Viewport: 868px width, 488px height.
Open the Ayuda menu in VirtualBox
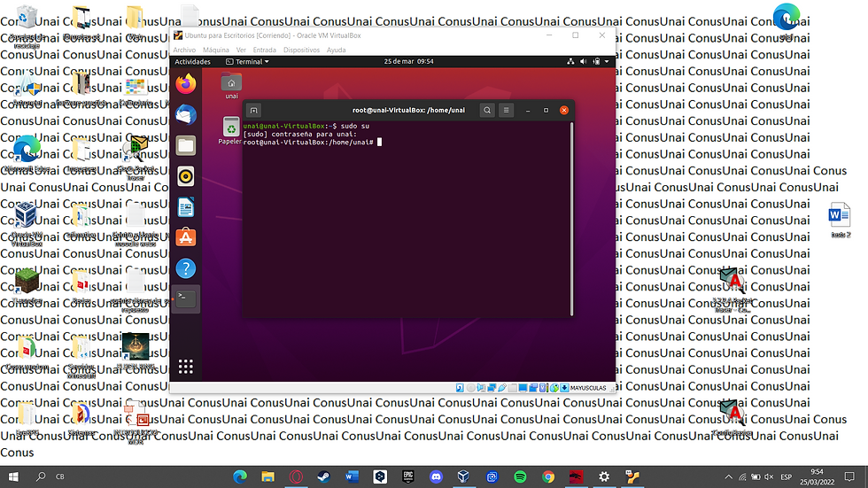tap(336, 50)
